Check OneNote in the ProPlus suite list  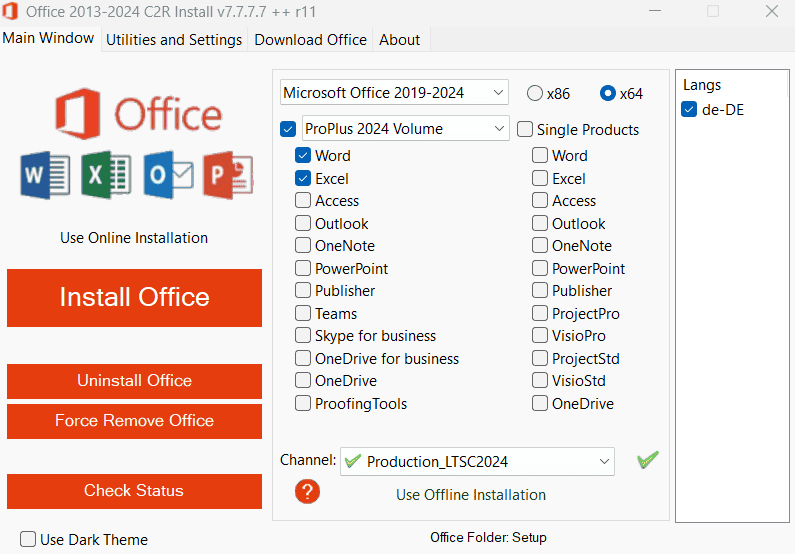point(303,245)
